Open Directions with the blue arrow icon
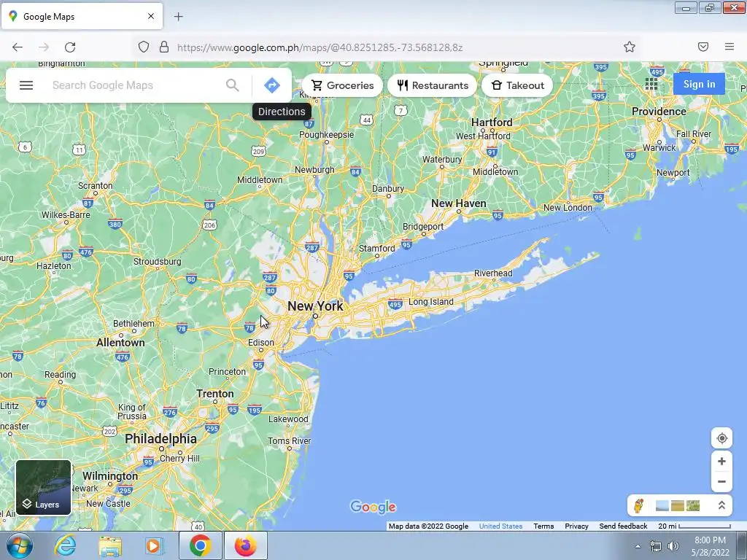 click(x=272, y=85)
